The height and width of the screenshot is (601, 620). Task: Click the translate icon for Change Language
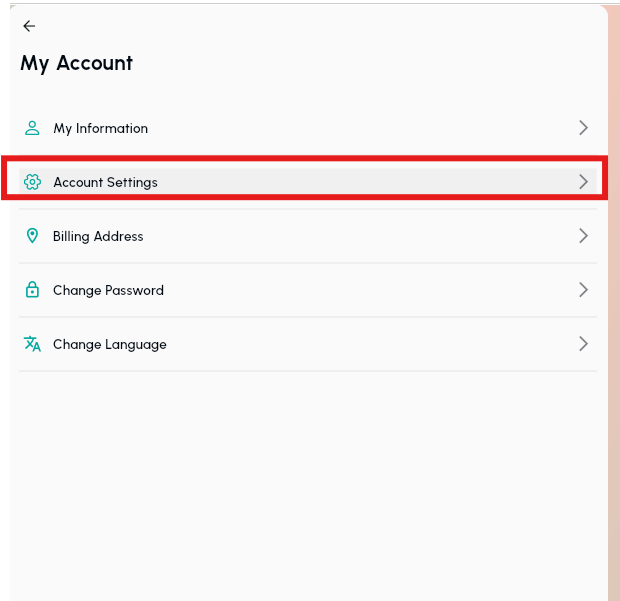[x=32, y=344]
